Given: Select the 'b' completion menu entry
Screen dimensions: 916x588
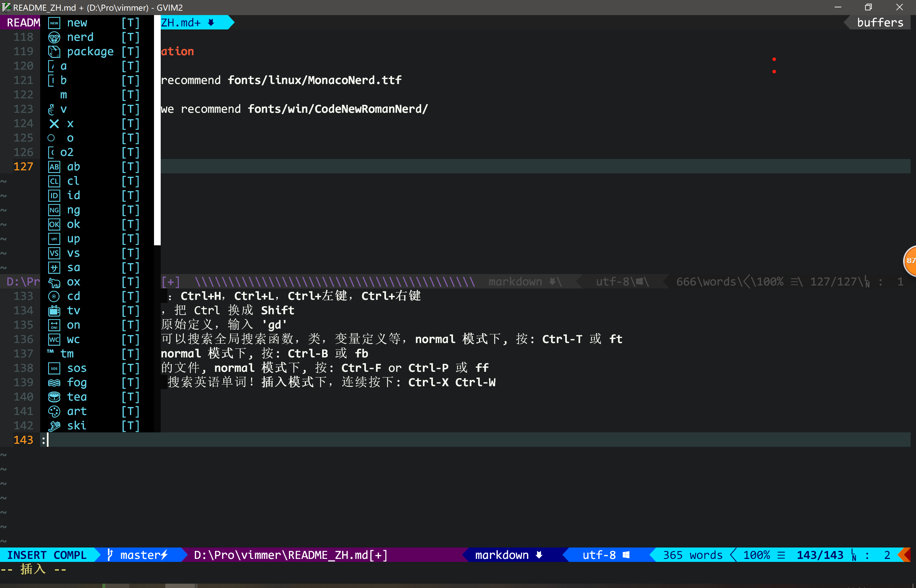Looking at the screenshot, I should coord(97,81).
